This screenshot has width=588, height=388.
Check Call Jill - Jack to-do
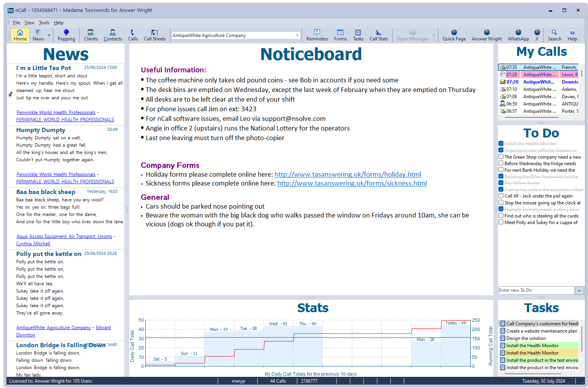[x=501, y=196]
